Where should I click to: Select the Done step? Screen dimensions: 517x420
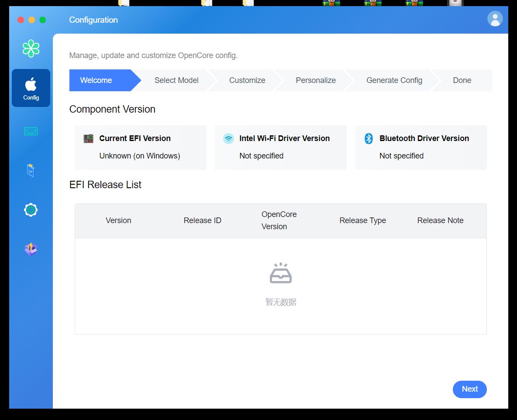point(462,80)
